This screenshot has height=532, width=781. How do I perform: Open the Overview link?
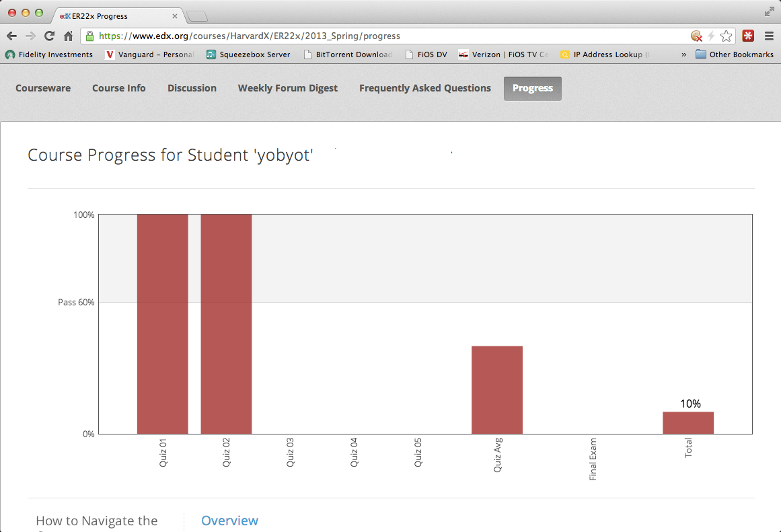[229, 521]
